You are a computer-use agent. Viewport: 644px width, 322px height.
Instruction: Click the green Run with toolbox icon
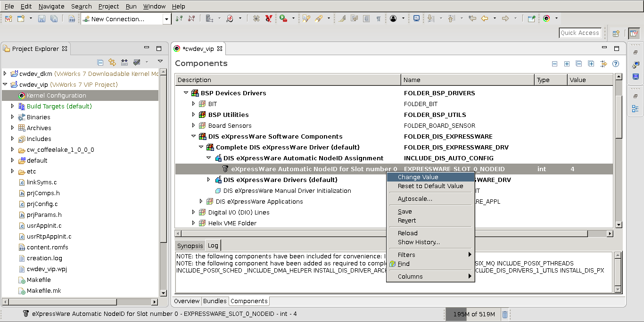tap(283, 19)
